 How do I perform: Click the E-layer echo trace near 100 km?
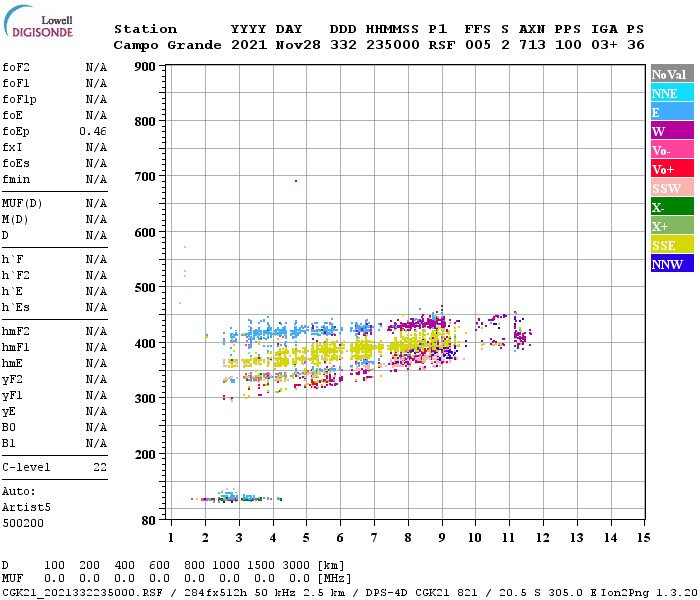[237, 498]
